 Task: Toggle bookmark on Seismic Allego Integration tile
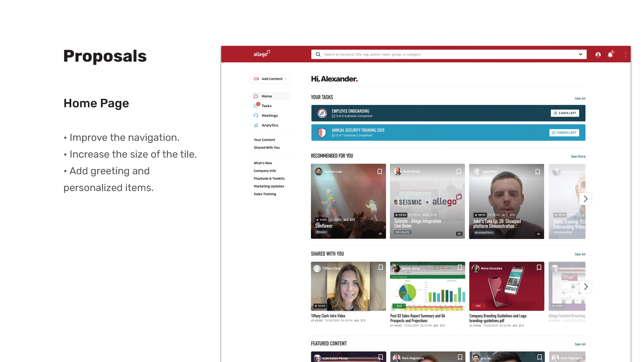[459, 172]
